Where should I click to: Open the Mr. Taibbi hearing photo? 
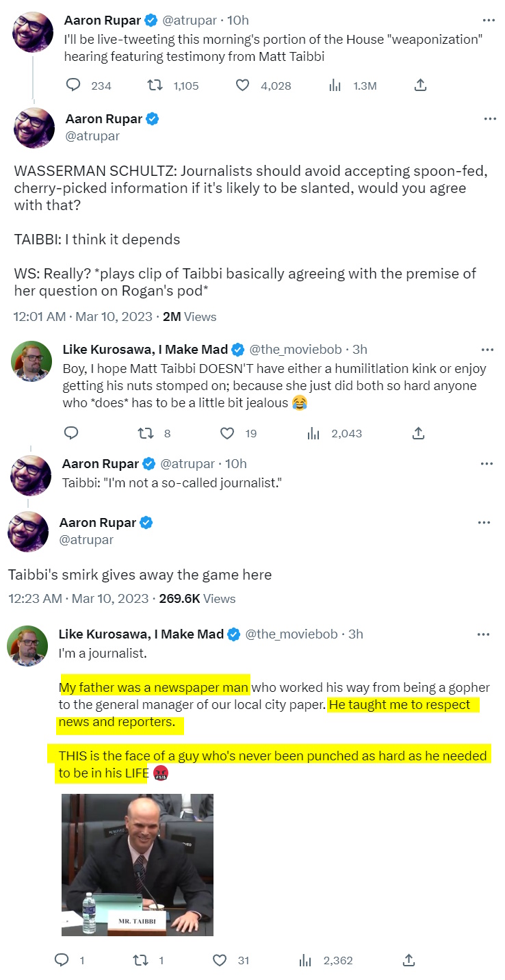pos(138,864)
